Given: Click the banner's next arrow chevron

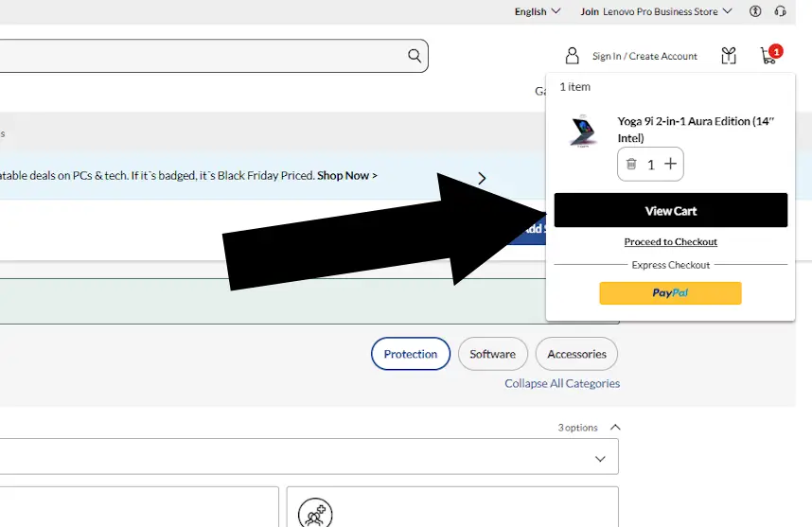Looking at the screenshot, I should [x=482, y=177].
